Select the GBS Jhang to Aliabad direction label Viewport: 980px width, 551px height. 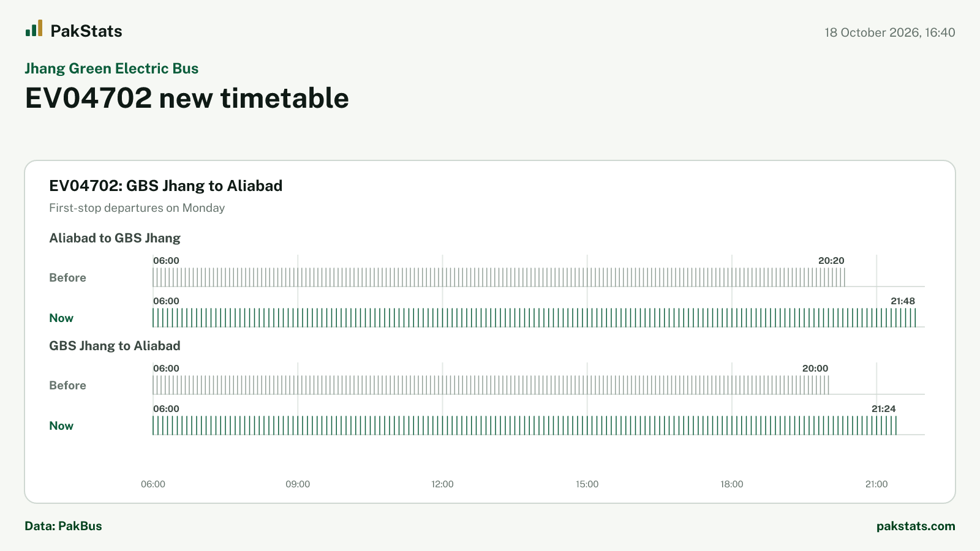click(x=115, y=346)
